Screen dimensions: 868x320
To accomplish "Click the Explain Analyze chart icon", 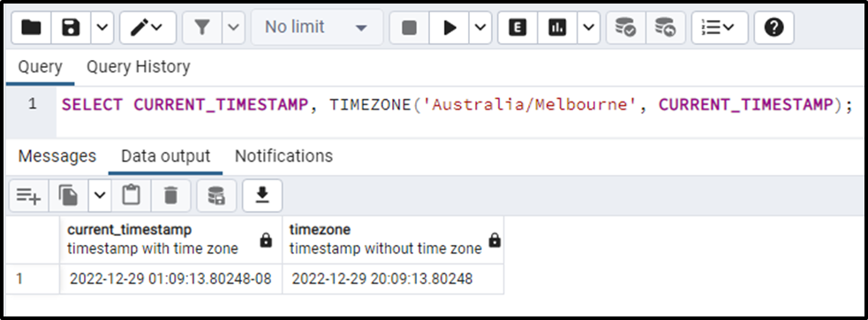I will pyautogui.click(x=557, y=27).
